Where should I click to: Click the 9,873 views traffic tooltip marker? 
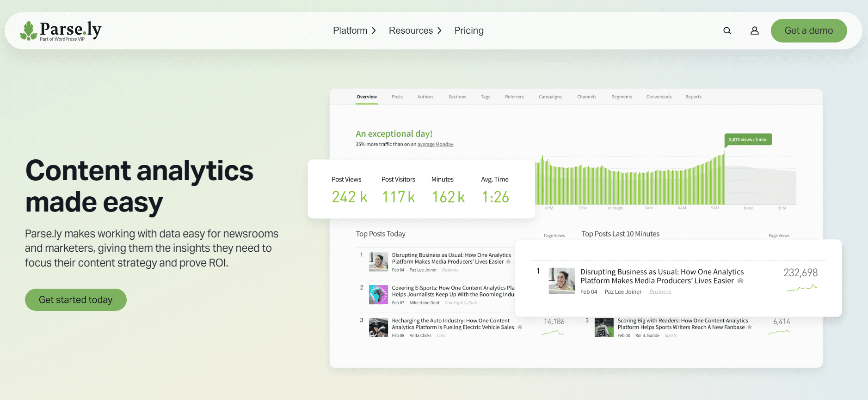coord(748,139)
